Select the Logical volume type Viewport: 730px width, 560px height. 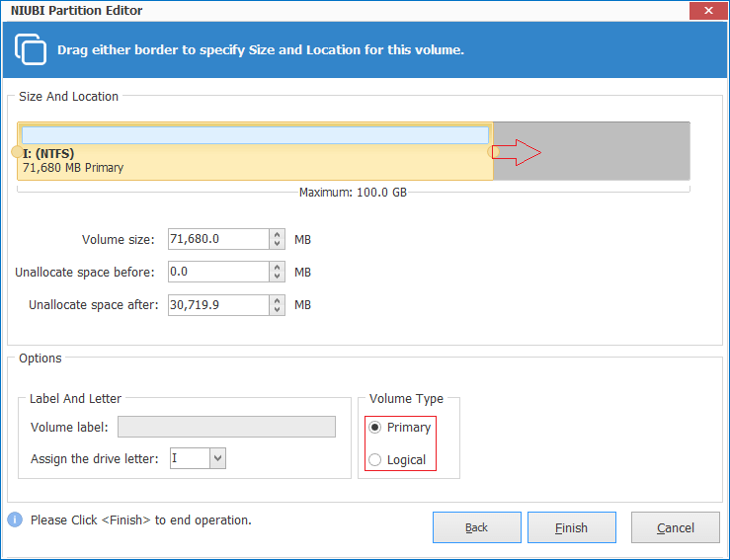[x=375, y=460]
